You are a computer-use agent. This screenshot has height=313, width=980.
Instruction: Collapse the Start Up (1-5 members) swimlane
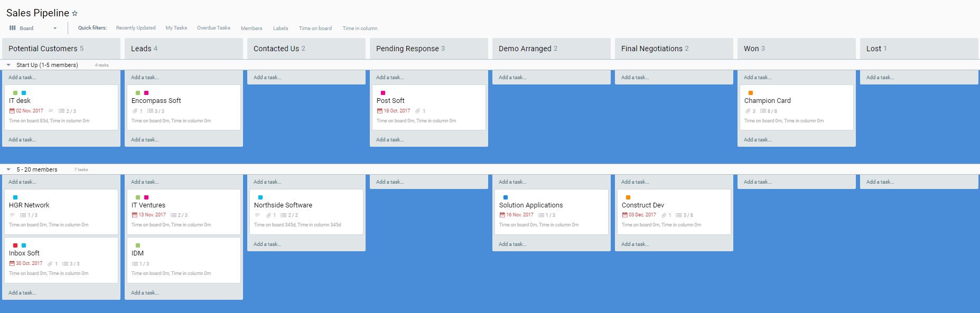[x=8, y=65]
